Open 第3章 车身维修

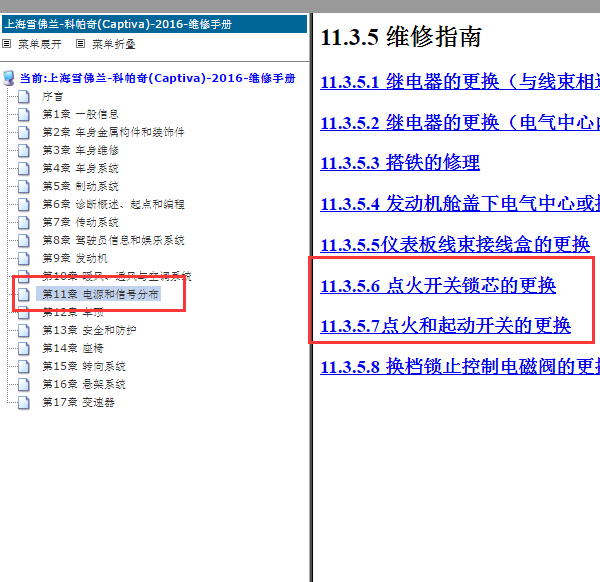point(80,150)
